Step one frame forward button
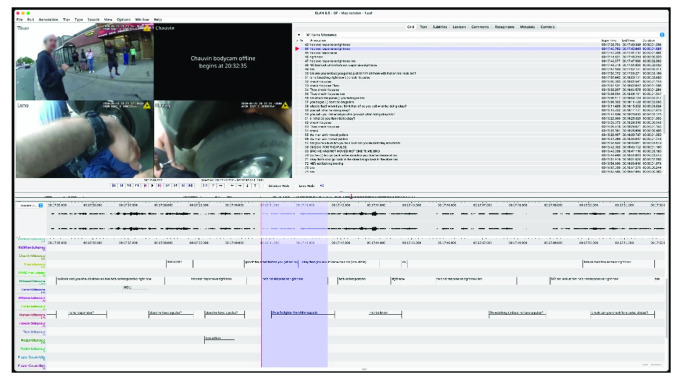 click(x=167, y=186)
